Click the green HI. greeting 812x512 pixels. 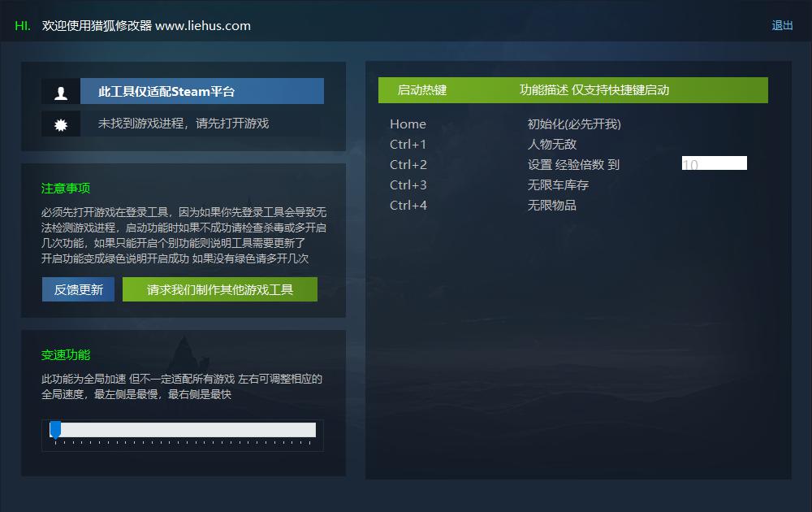[x=22, y=26]
